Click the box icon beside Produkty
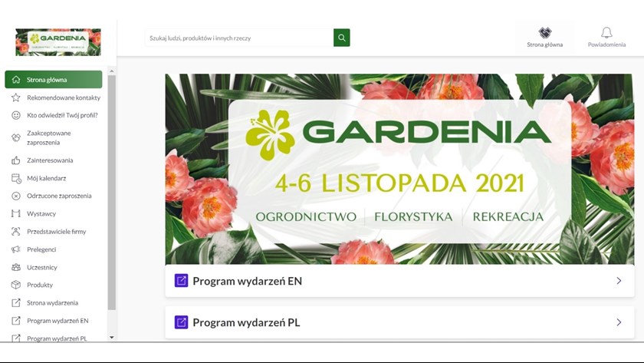Image resolution: width=644 pixels, height=363 pixels. (16, 285)
